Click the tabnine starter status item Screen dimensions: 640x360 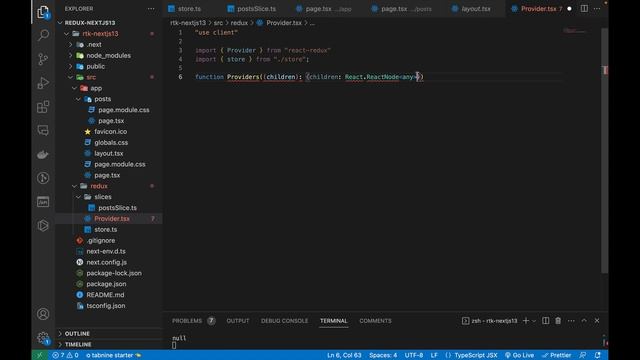113,355
